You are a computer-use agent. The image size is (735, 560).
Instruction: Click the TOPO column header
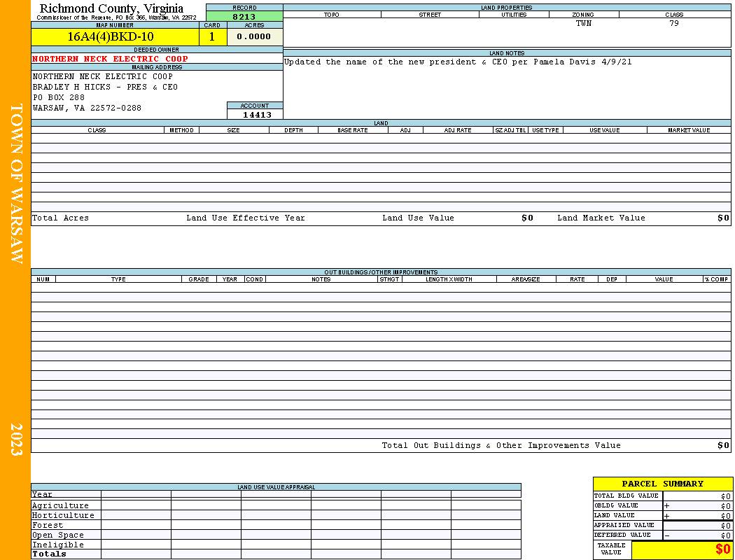point(331,15)
